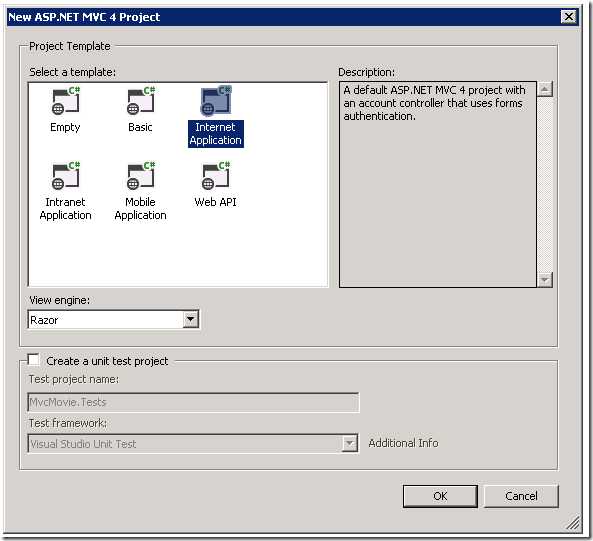Click the 'Mobile Application' label text
Screen dimensions: 593x541
140,209
